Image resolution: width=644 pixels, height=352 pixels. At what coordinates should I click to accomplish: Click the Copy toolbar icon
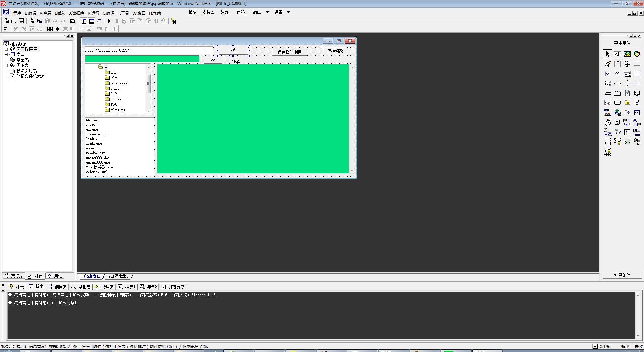click(x=40, y=21)
